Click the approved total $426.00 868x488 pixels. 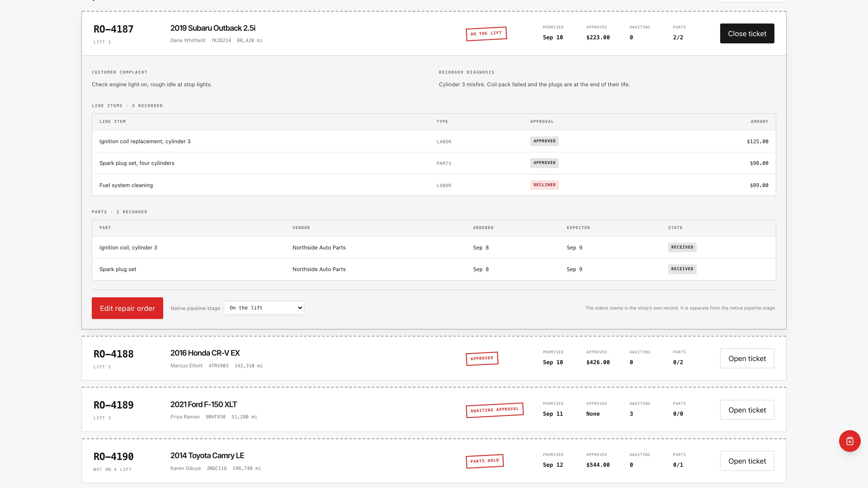tap(598, 362)
